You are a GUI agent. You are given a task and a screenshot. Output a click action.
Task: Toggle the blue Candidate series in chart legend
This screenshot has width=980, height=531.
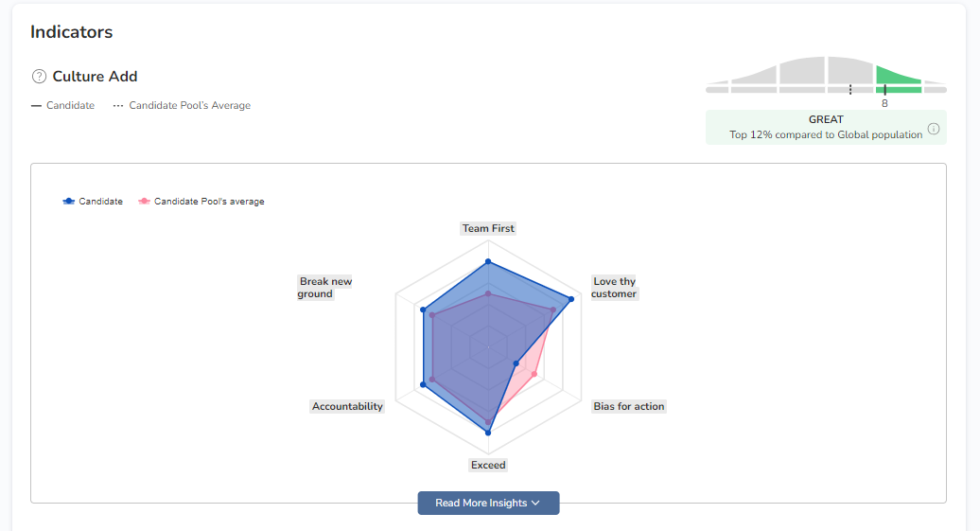tap(93, 202)
